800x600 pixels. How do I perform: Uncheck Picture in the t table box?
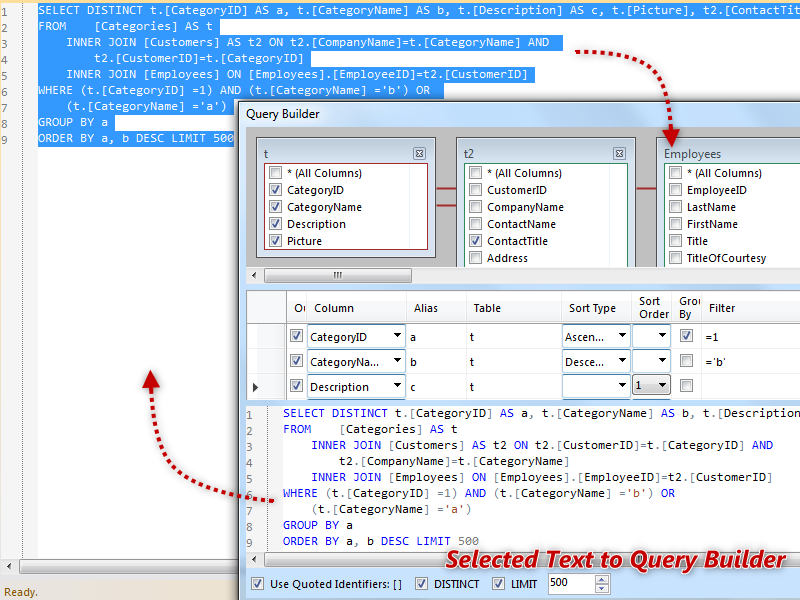276,241
